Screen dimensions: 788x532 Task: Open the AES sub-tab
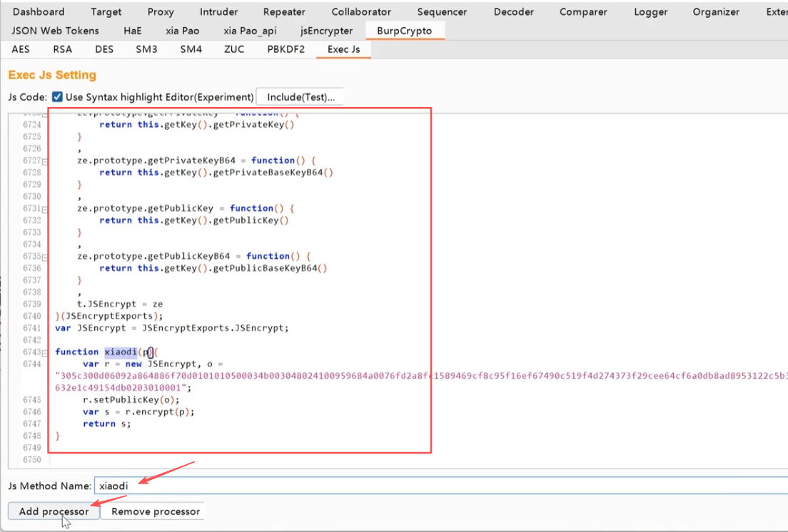[21, 49]
